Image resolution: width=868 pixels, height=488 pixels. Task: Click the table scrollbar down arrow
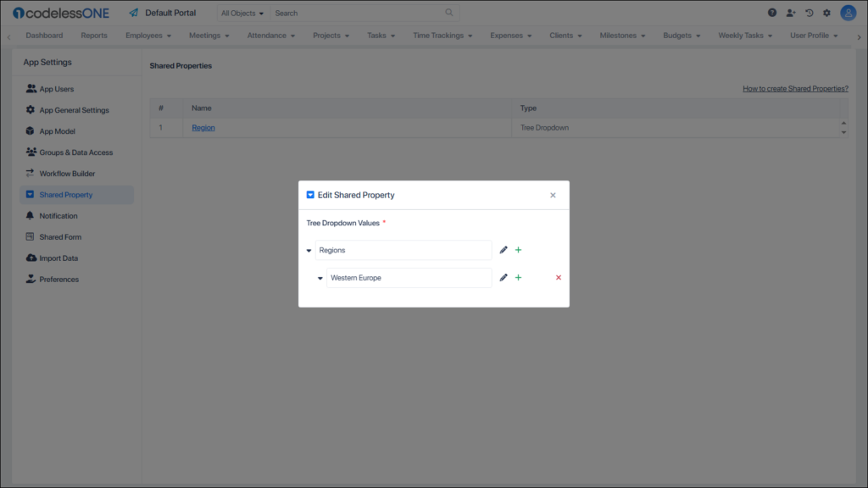pyautogui.click(x=843, y=133)
